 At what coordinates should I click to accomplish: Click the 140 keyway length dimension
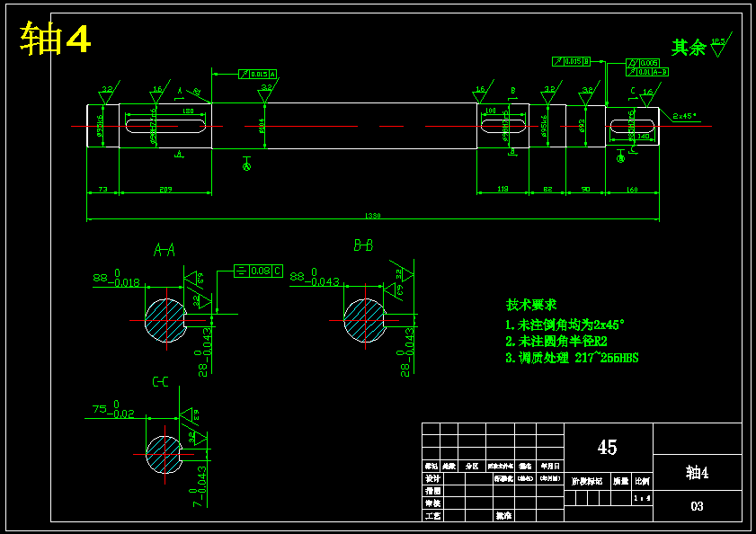(x=643, y=137)
